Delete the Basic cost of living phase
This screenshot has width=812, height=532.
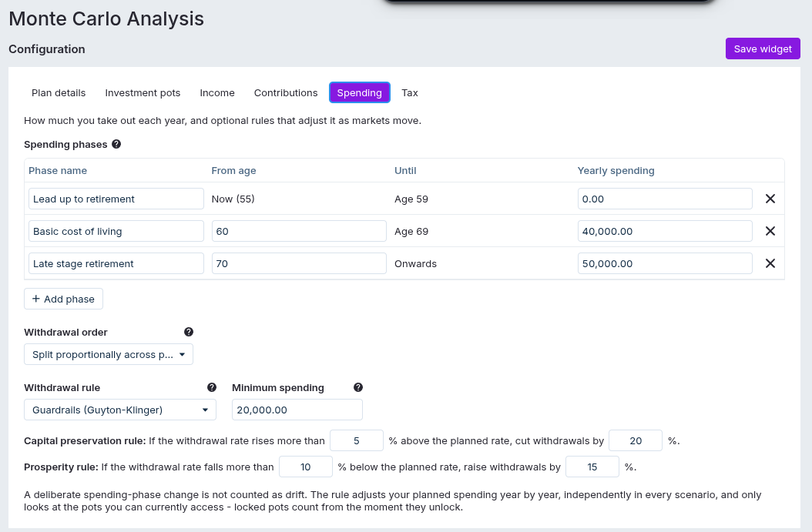click(770, 231)
